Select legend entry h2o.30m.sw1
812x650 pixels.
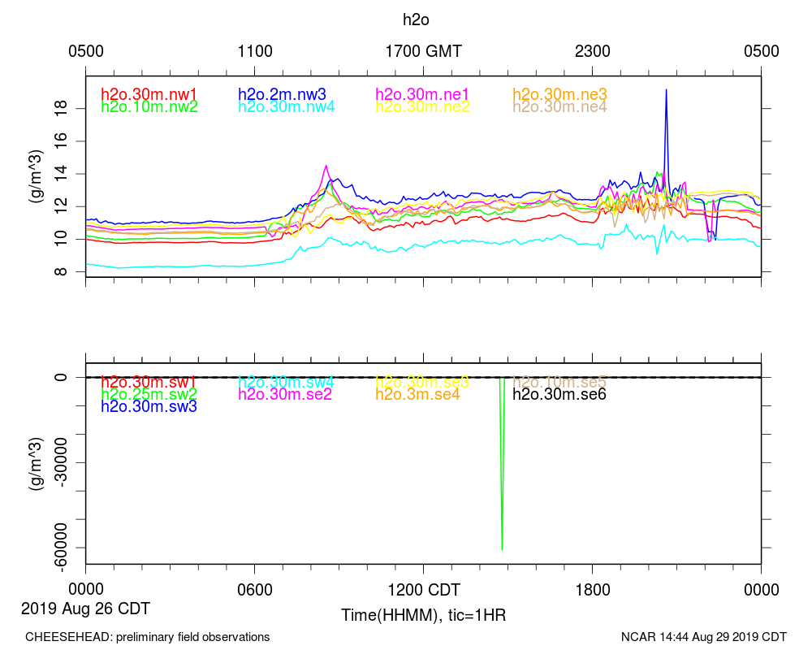[x=149, y=383]
